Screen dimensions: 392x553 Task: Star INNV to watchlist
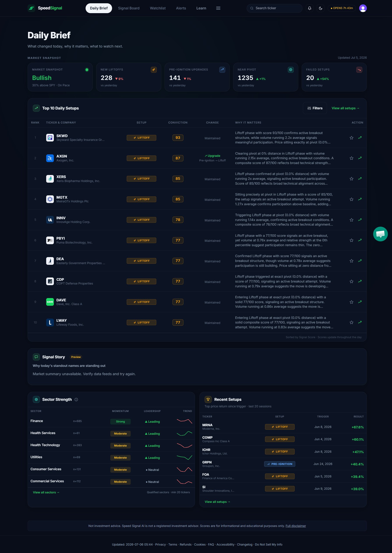pyautogui.click(x=352, y=220)
